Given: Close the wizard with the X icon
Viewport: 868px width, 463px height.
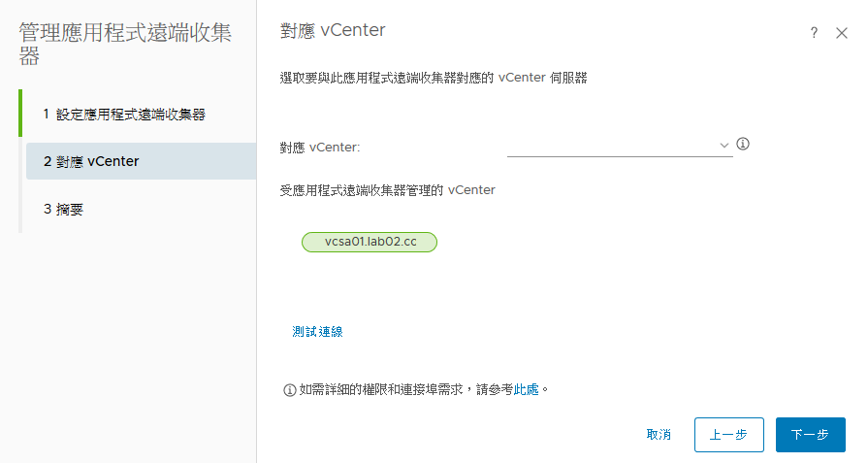Looking at the screenshot, I should point(842,33).
